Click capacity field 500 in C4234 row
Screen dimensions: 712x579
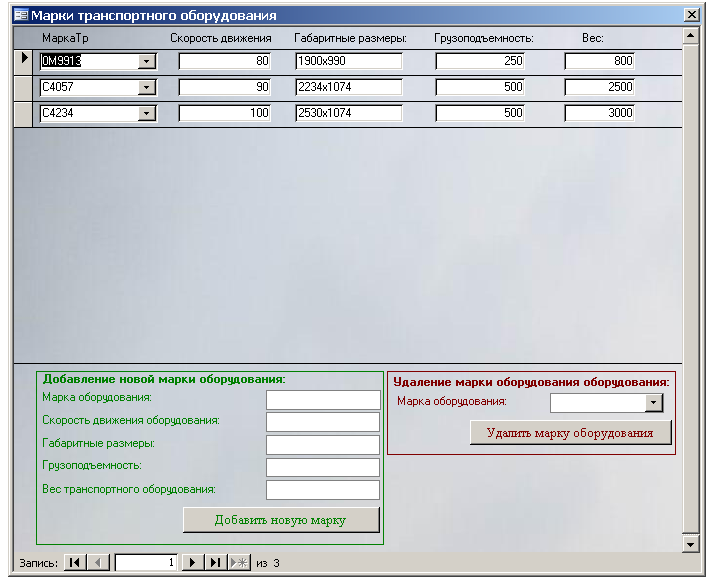coord(480,114)
